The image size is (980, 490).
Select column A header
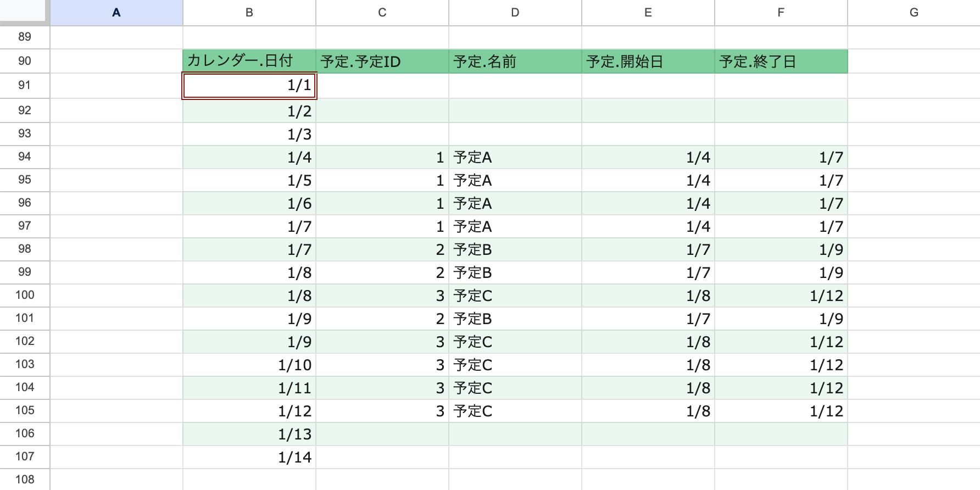116,13
